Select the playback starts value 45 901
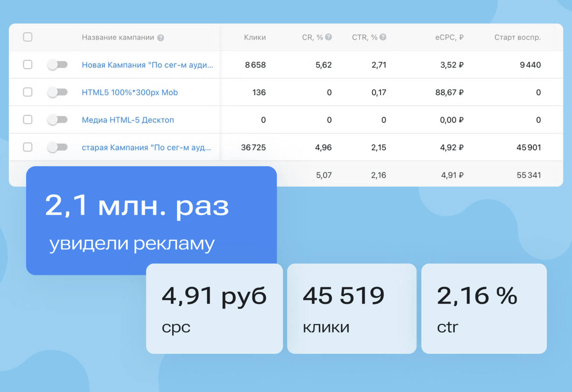Screen dimensions: 572x392 (x=528, y=147)
